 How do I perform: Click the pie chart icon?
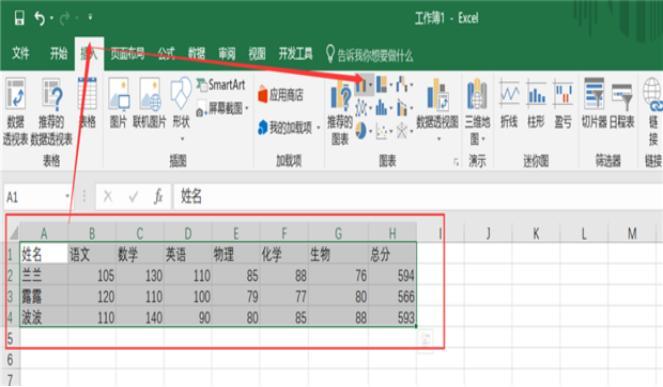(x=361, y=131)
